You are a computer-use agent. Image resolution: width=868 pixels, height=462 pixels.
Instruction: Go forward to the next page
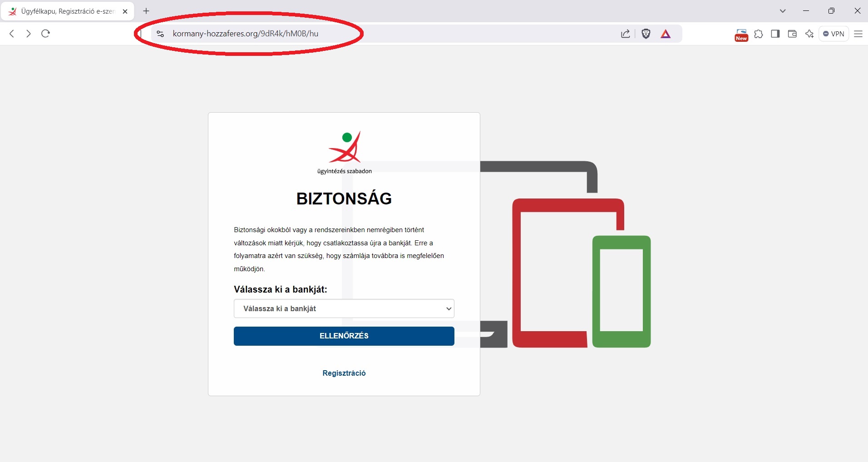pyautogui.click(x=29, y=34)
